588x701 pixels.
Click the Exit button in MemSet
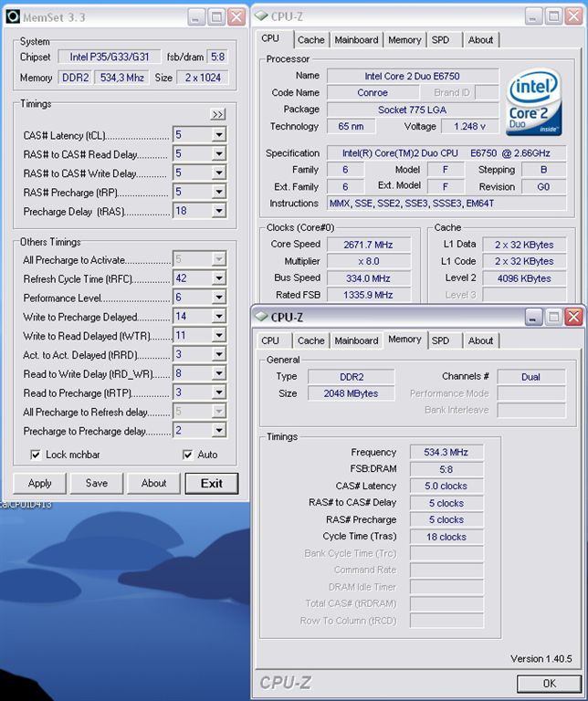point(212,483)
